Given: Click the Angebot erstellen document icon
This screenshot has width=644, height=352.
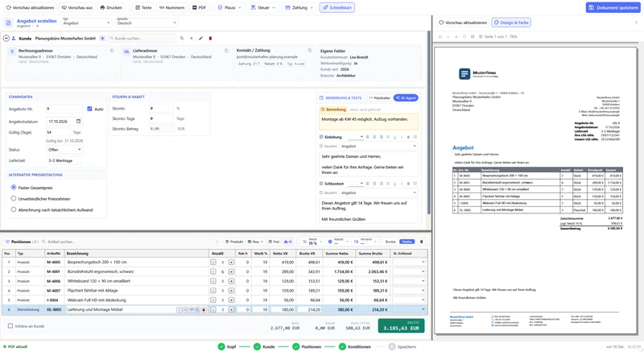Looking at the screenshot, I should 9,23.
